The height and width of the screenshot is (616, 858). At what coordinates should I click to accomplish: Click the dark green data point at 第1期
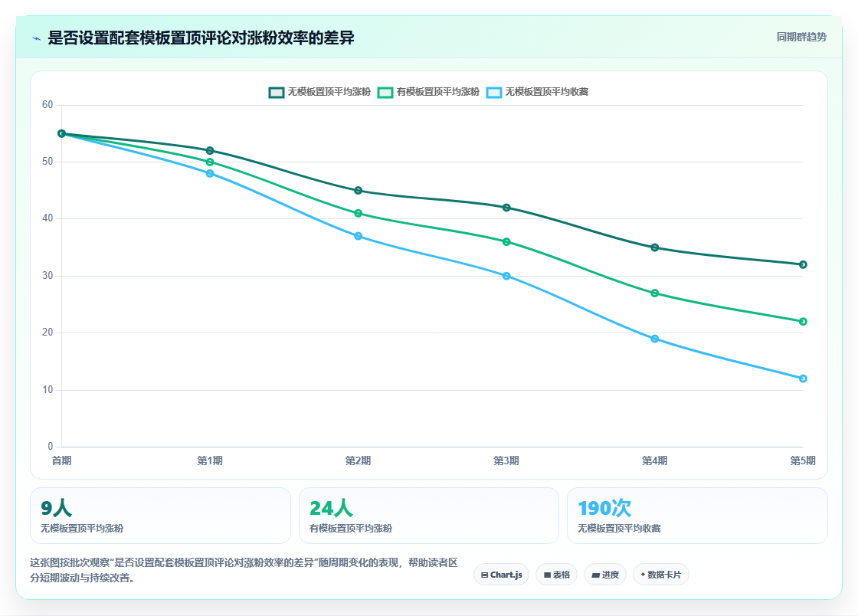click(210, 150)
